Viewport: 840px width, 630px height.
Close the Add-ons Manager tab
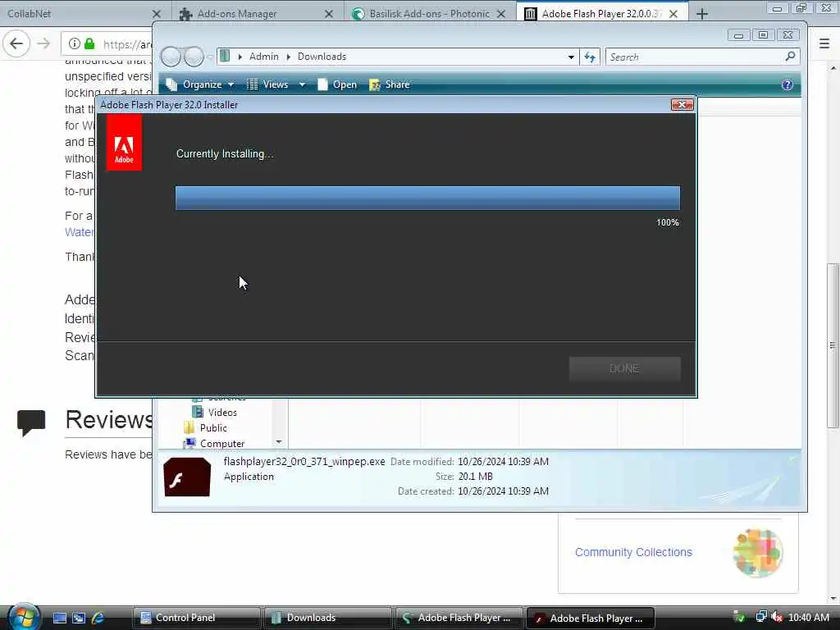point(329,14)
